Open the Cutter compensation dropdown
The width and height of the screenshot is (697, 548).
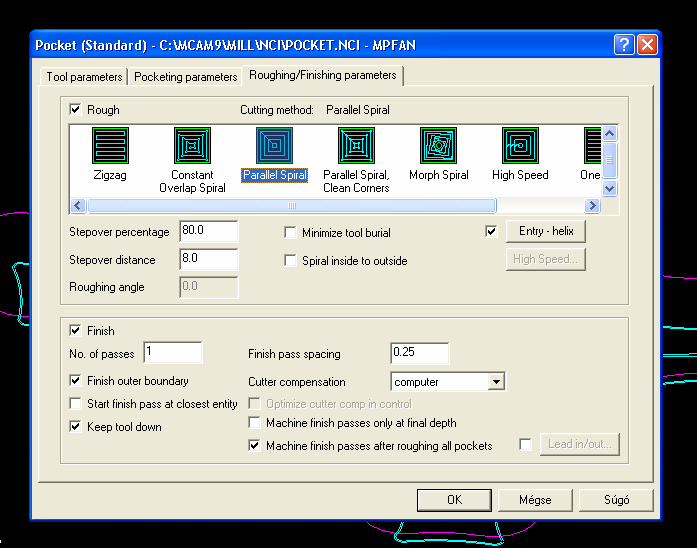click(496, 382)
